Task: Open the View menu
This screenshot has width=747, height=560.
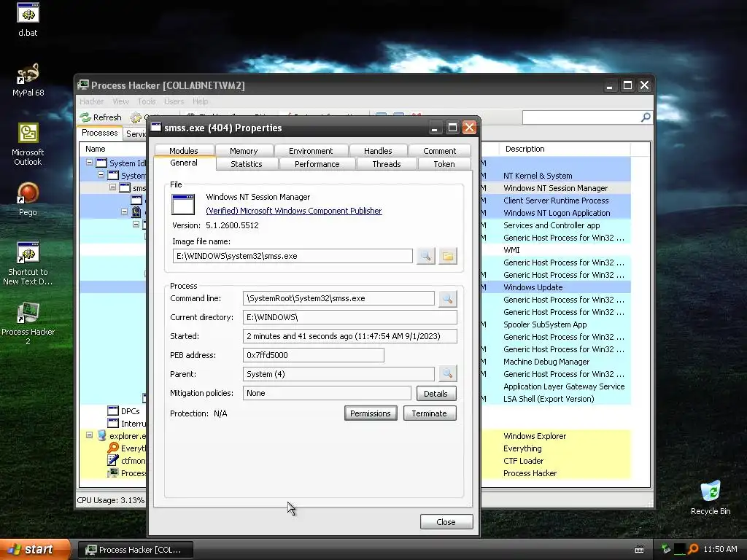Action: pos(120,101)
